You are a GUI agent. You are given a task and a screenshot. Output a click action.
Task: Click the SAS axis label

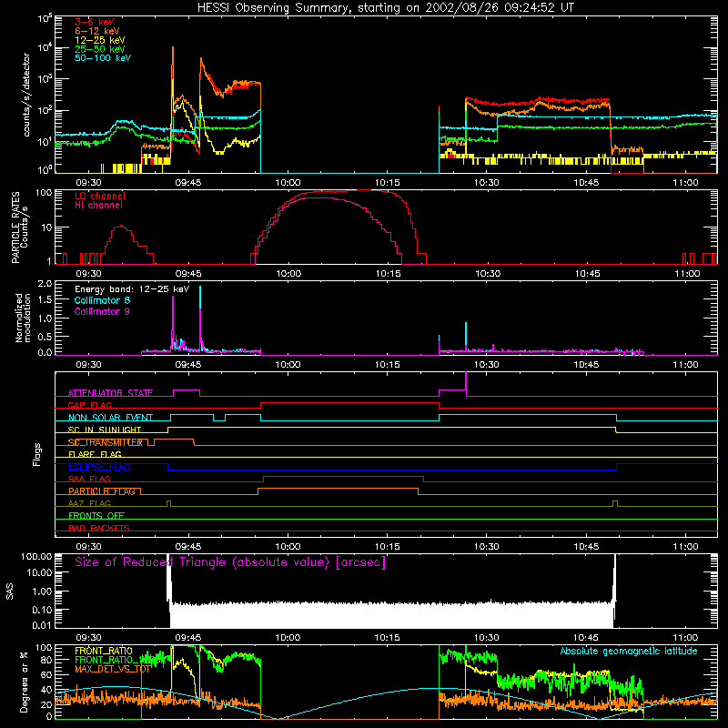[x=9, y=591]
